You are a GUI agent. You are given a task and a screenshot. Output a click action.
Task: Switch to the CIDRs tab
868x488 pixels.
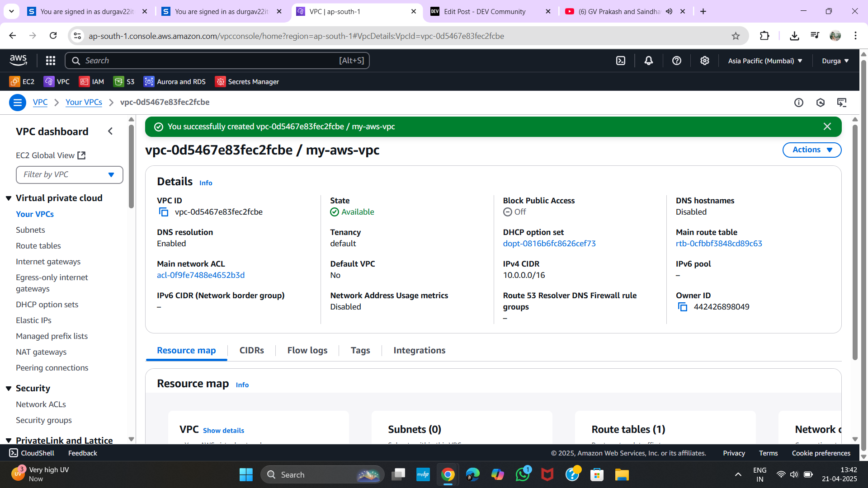click(252, 351)
